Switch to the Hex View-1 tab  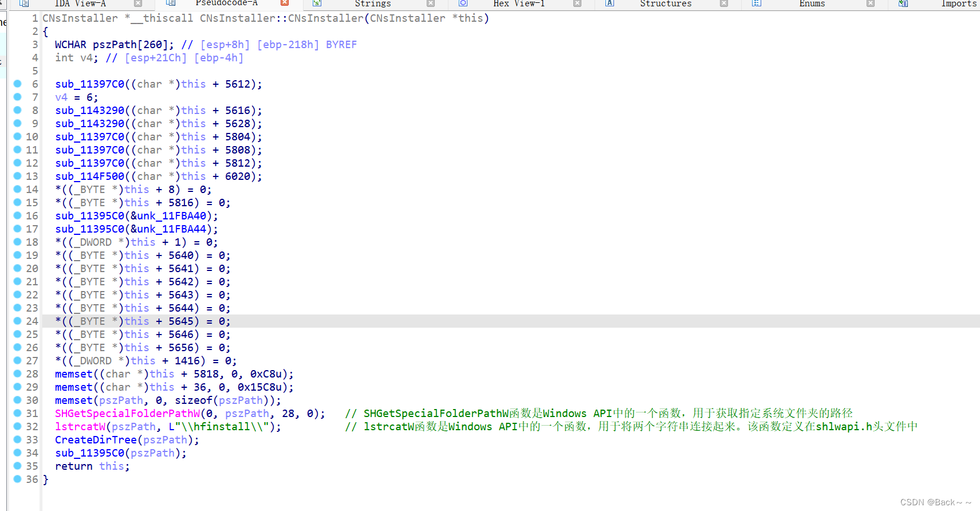tap(519, 3)
